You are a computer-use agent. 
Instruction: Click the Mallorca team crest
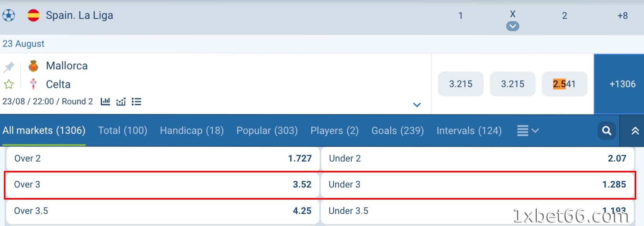click(x=33, y=66)
